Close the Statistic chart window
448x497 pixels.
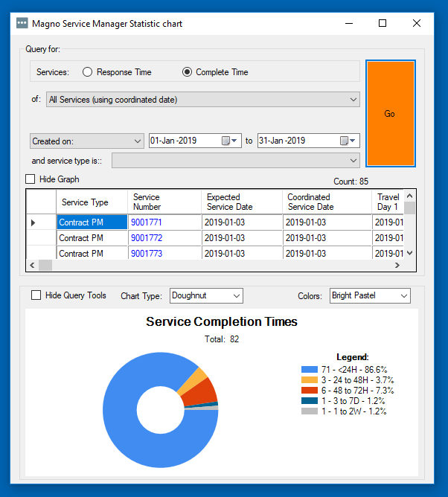(x=417, y=23)
